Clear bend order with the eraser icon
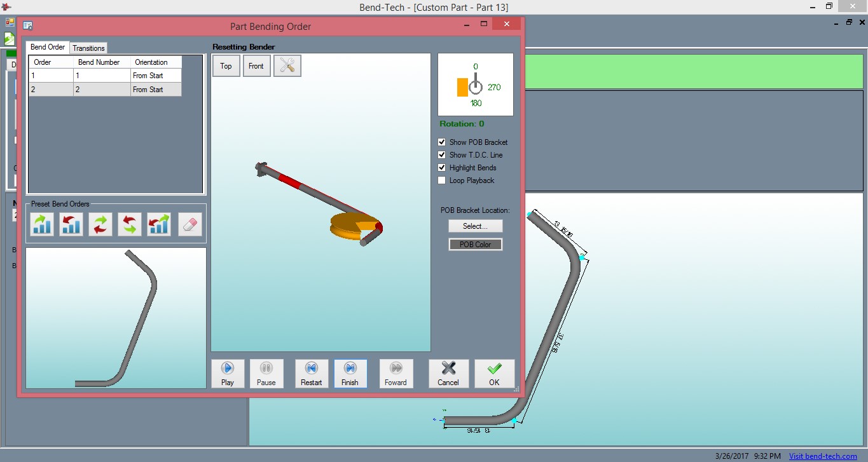Viewport: 868px width, 462px height. click(190, 224)
